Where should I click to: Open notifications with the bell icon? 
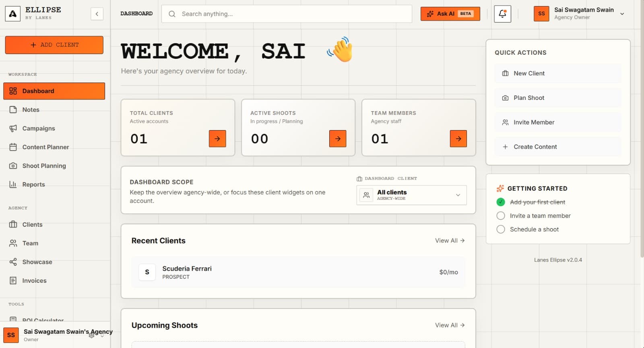[502, 14]
